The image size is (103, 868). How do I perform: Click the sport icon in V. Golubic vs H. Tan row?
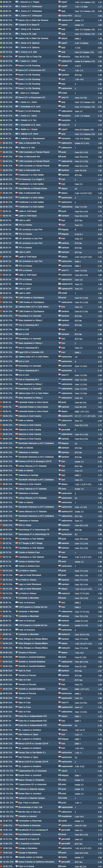pyautogui.click(x=1, y=120)
